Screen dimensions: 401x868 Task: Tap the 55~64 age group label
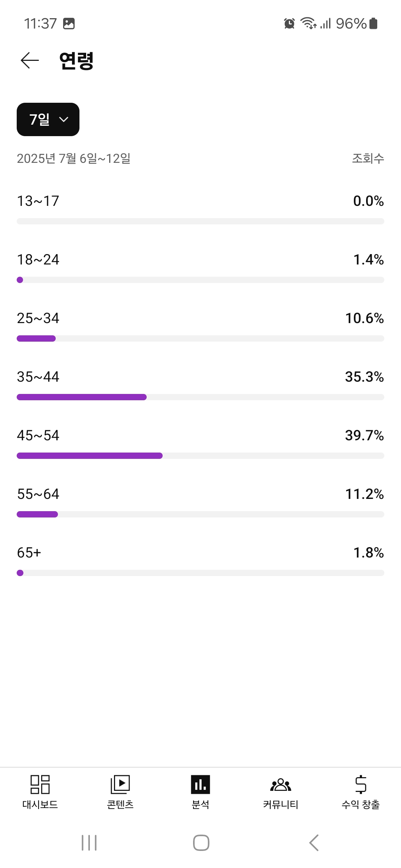point(38,494)
